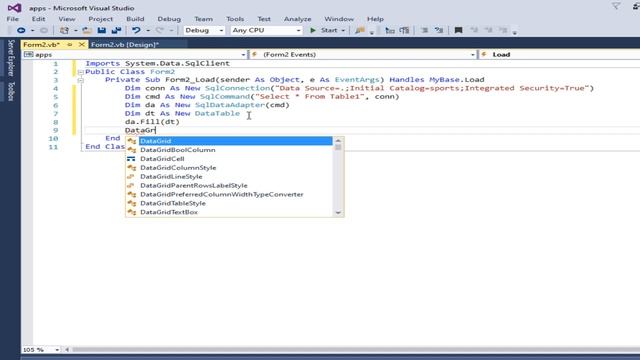
Task: Click the clear bookmarks toolbar icon
Action: [503, 30]
